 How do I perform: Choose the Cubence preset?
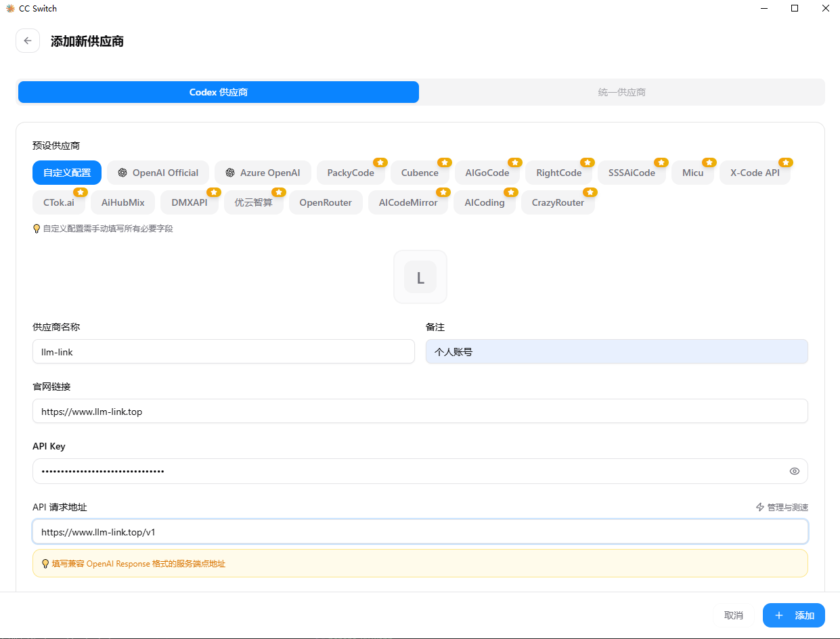pos(420,173)
